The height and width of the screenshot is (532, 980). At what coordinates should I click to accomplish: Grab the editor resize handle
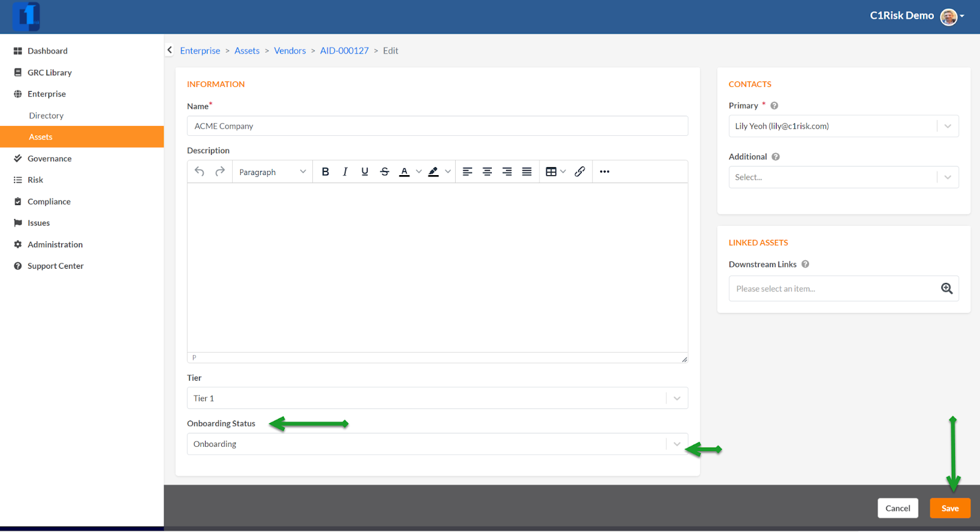[x=684, y=359]
